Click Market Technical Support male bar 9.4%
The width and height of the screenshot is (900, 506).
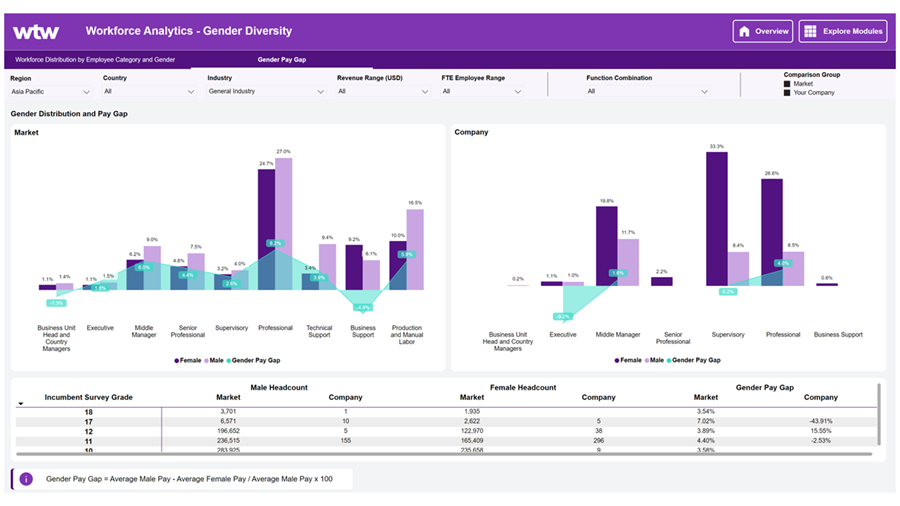(327, 267)
